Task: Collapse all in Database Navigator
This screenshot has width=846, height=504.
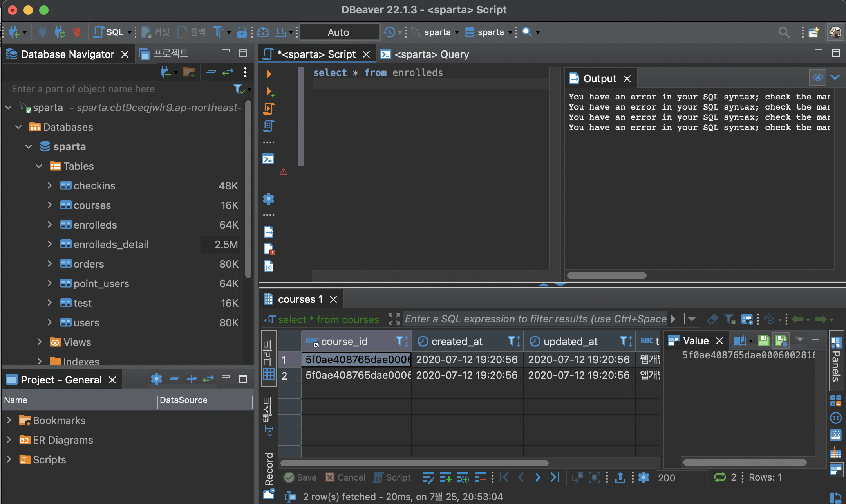Action: pos(211,72)
